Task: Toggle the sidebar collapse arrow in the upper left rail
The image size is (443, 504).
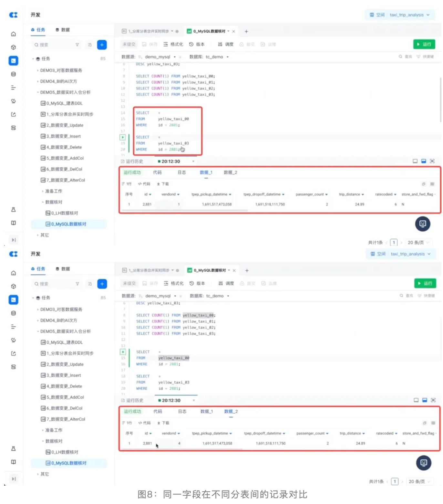Action: (14, 240)
